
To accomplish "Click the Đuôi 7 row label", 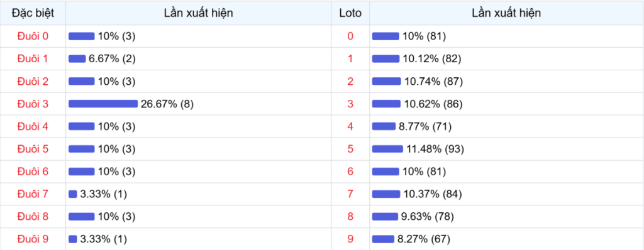I will [x=33, y=193].
